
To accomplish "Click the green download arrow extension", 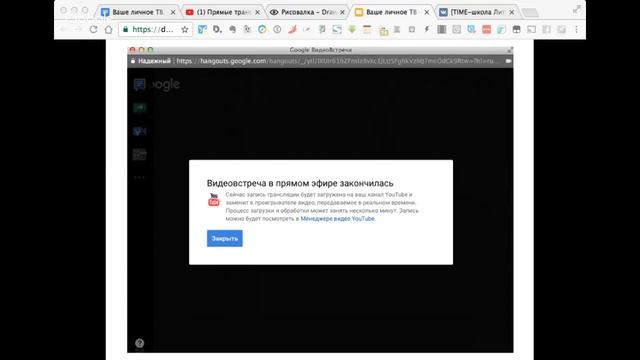I will click(x=352, y=29).
